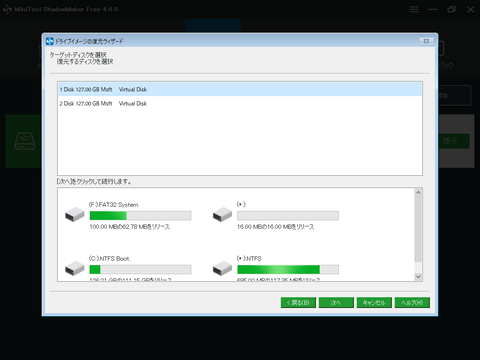This screenshot has height=360, width=480.
Task: Click the キャンセル cancel button
Action: [x=374, y=303]
